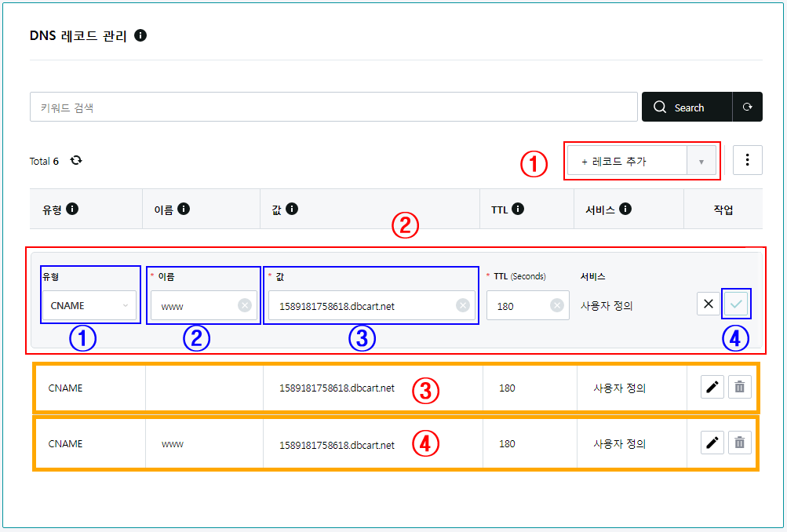Image resolution: width=787 pixels, height=532 pixels.
Task: Click the TTL input field showing 180
Action: click(x=516, y=305)
